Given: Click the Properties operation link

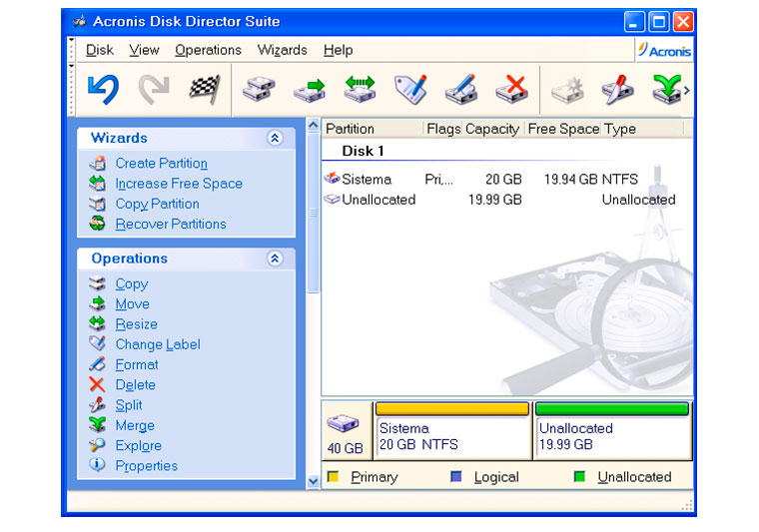Looking at the screenshot, I should tap(146, 466).
